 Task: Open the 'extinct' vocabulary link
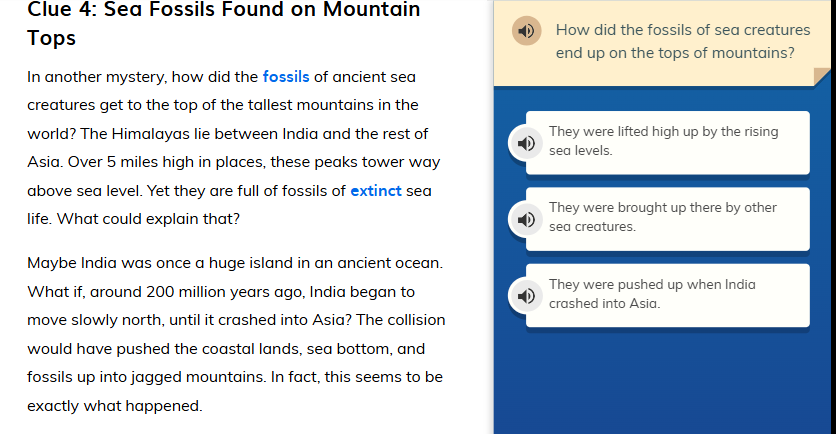click(x=375, y=190)
